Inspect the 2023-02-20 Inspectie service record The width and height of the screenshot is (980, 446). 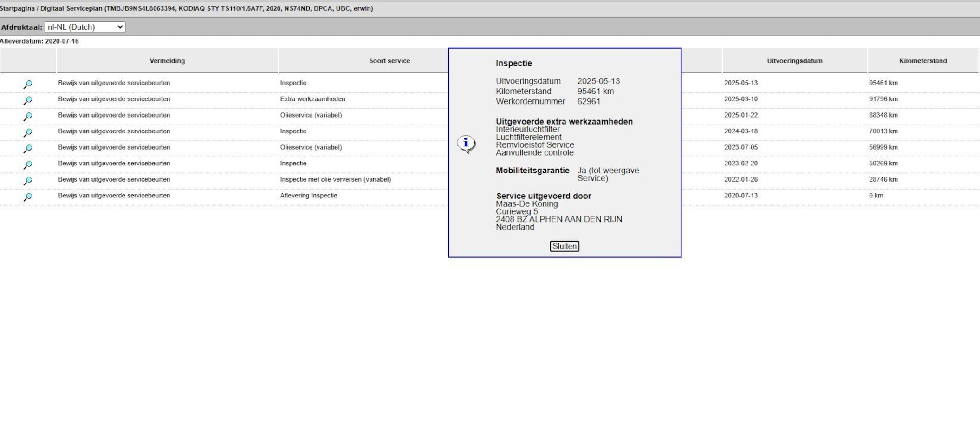click(x=28, y=164)
